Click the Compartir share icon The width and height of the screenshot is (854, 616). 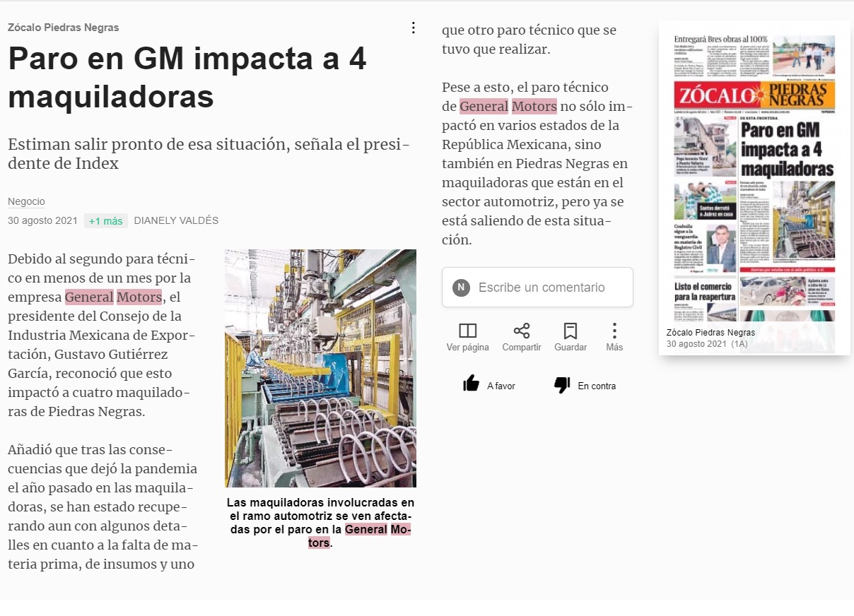[522, 331]
